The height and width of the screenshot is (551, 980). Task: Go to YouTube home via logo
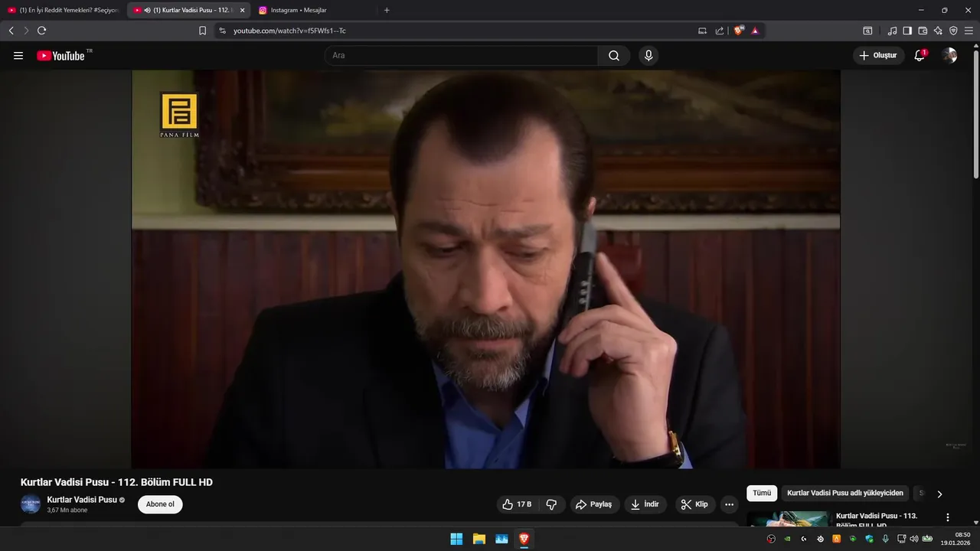(x=61, y=56)
